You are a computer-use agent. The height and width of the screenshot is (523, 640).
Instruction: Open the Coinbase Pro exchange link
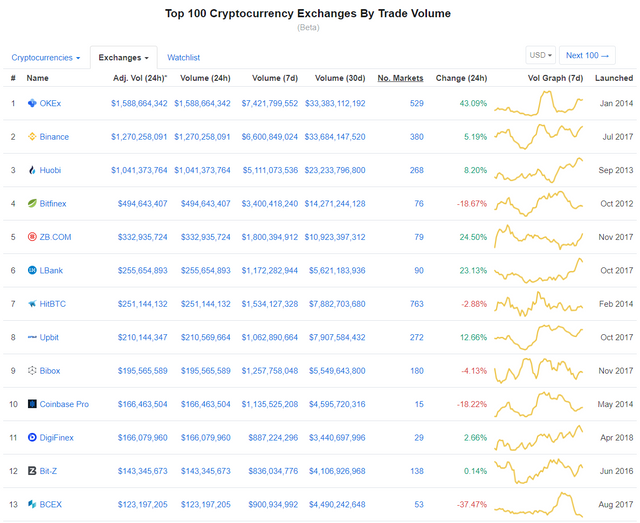click(64, 404)
